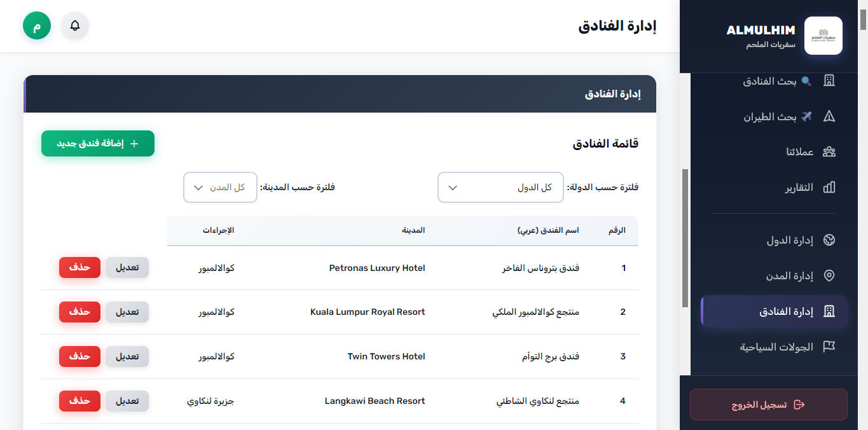Click the الإجراءات column header
Screen dimensions: 868x430
pos(219,230)
